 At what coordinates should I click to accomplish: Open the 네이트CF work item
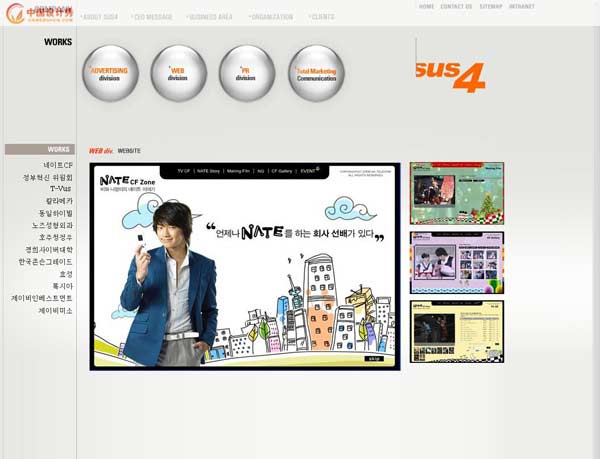tap(58, 165)
